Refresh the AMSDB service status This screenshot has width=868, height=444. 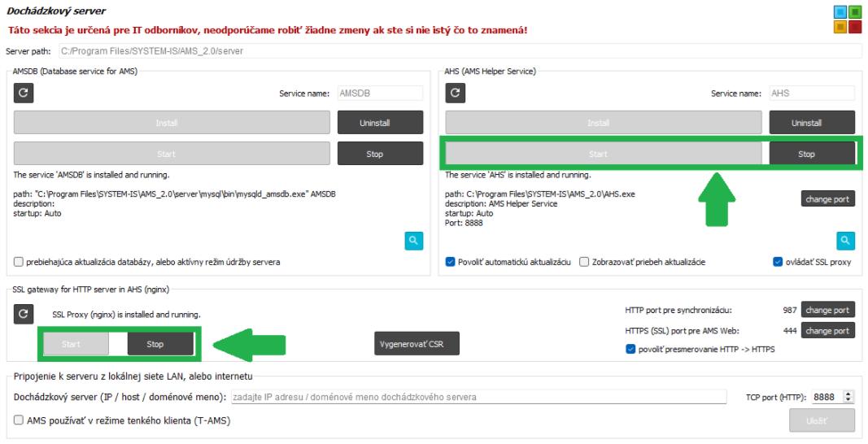(x=22, y=94)
